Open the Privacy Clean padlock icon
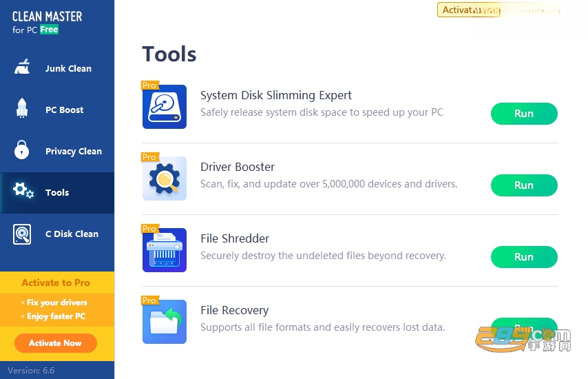The height and width of the screenshot is (379, 588). pos(22,150)
